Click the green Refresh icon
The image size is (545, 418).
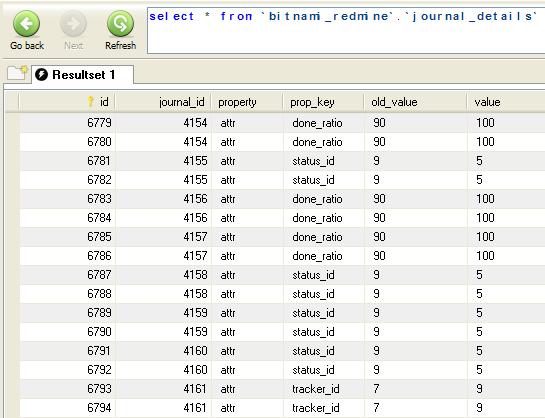[x=120, y=24]
